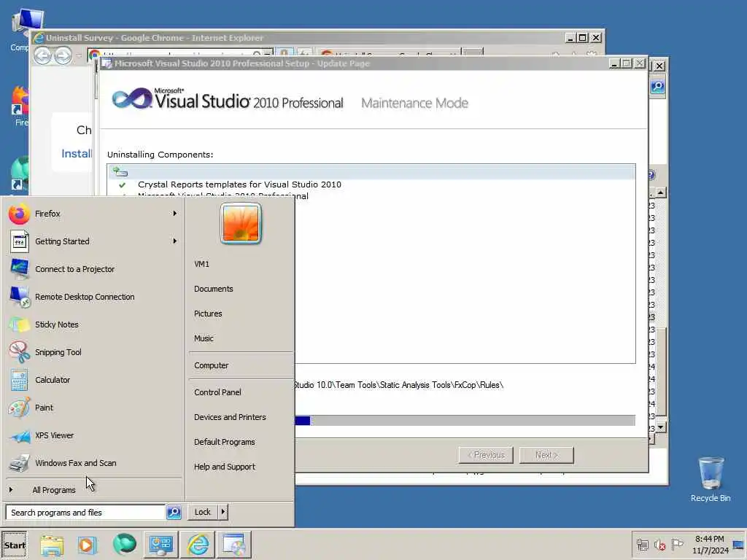Click Maintenance Mode heading

point(414,103)
